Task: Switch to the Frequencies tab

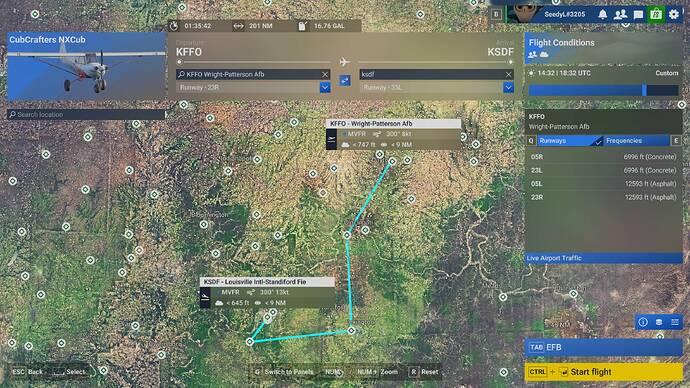Action: point(636,141)
